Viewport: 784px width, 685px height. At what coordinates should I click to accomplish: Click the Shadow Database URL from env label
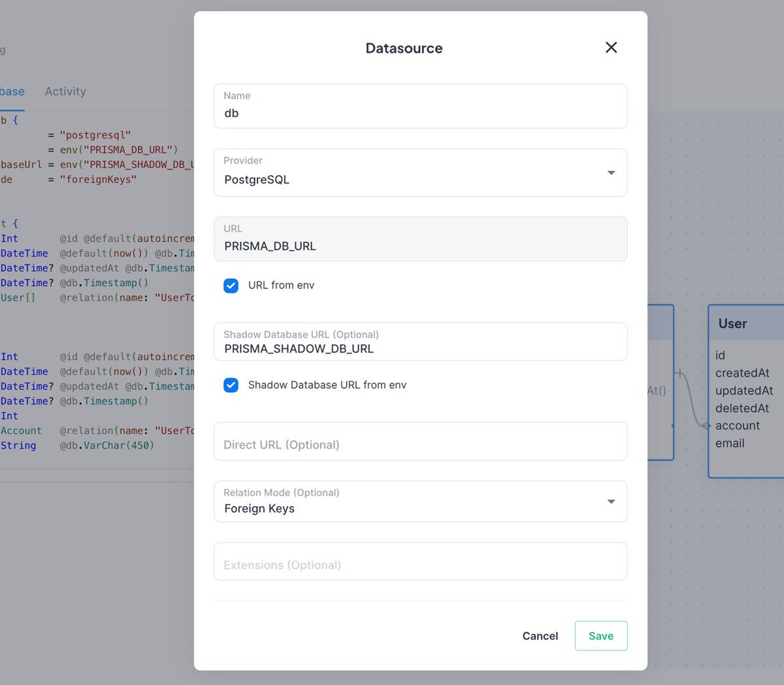(x=327, y=385)
